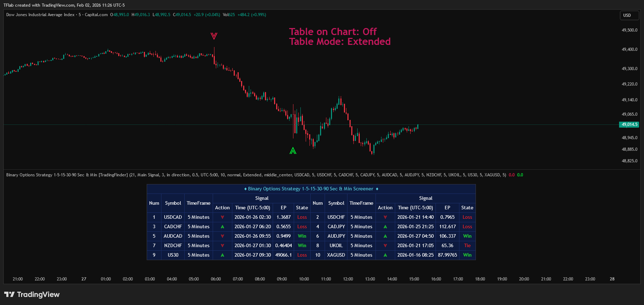Click the entry price 87.99765
The height and width of the screenshot is (305, 644).
447,255
